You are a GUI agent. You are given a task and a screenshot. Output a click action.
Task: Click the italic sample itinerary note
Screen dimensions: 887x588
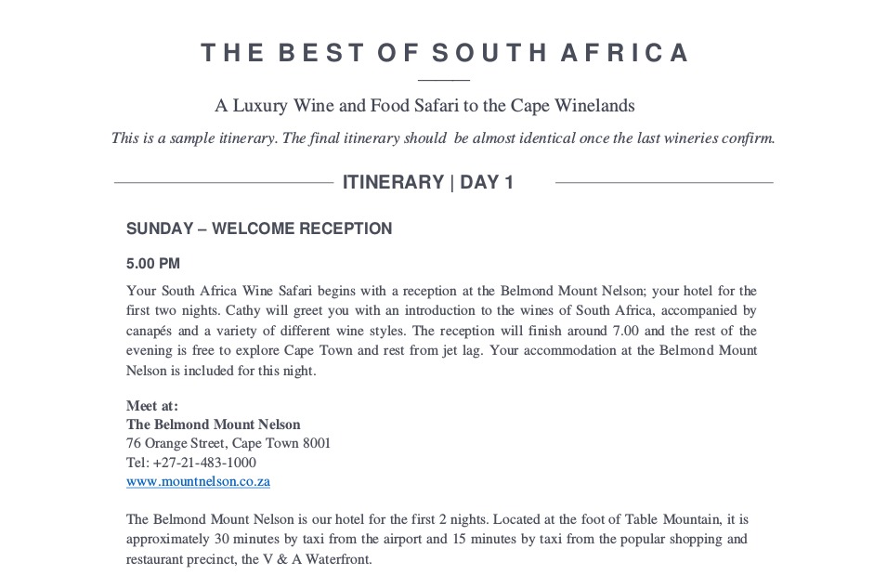pos(442,138)
